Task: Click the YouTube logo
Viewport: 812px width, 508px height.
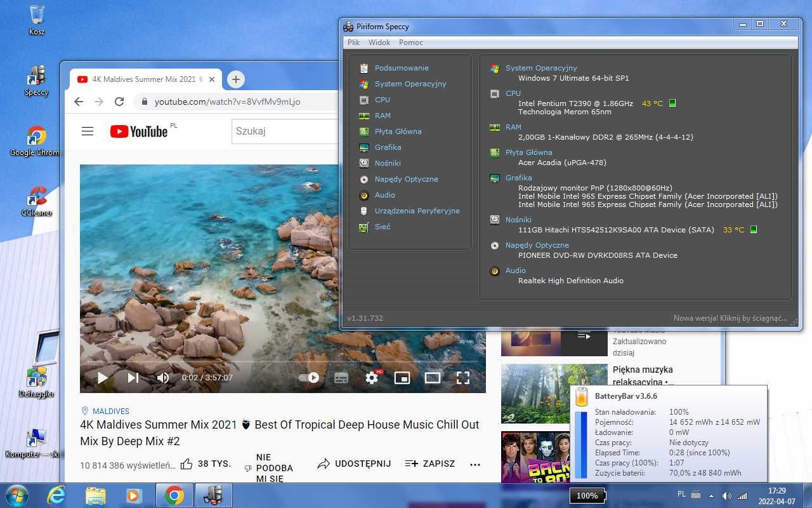Action: pos(139,131)
